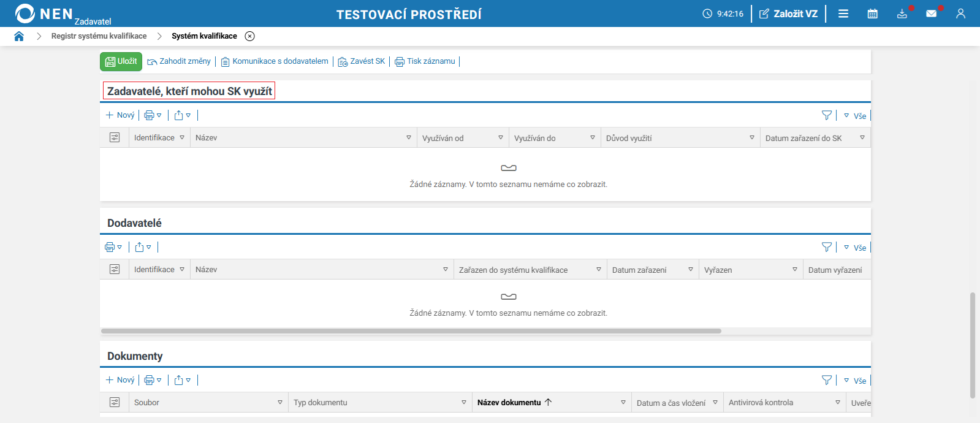
Task: Click the Dodavatelé horizontal scrollbar
Action: click(x=411, y=331)
